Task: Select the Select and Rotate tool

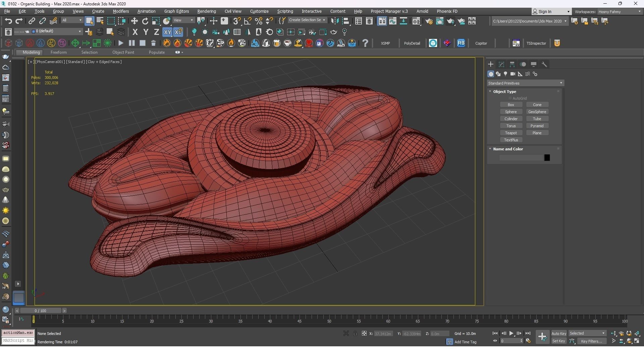Action: pyautogui.click(x=145, y=21)
